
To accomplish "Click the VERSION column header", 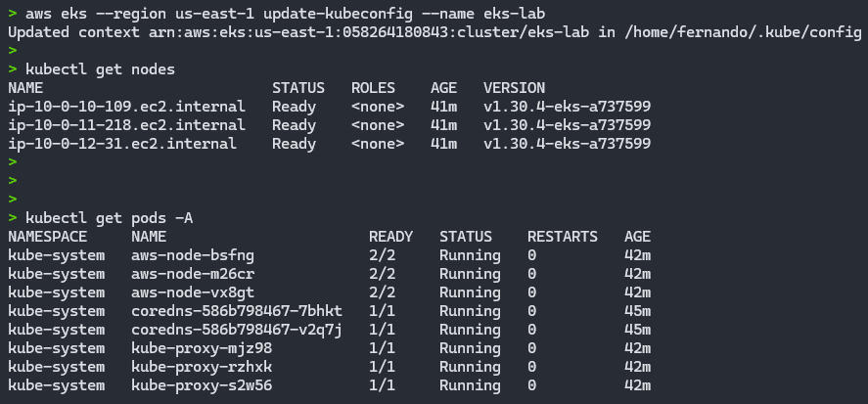I will (515, 88).
